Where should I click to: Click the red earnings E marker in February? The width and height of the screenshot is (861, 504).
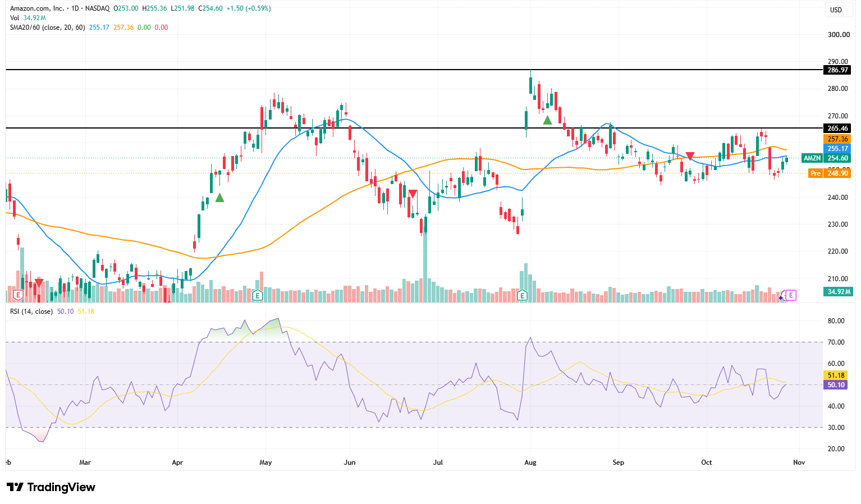coord(18,295)
